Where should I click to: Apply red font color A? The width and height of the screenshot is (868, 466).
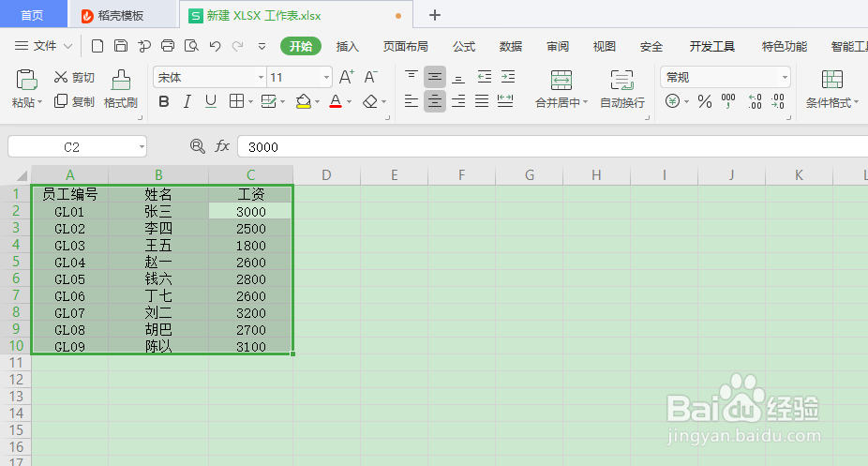click(336, 101)
